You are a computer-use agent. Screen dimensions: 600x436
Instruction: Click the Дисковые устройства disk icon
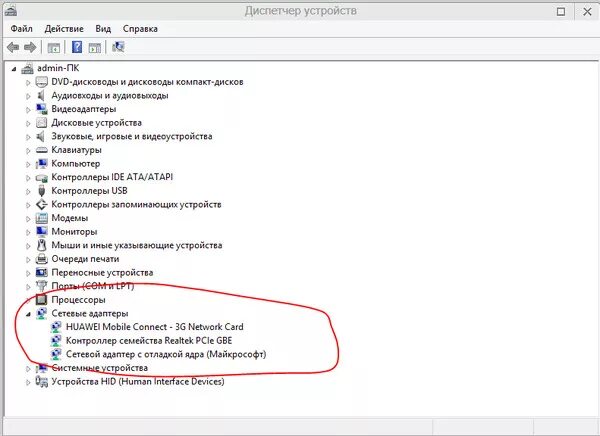[41, 123]
